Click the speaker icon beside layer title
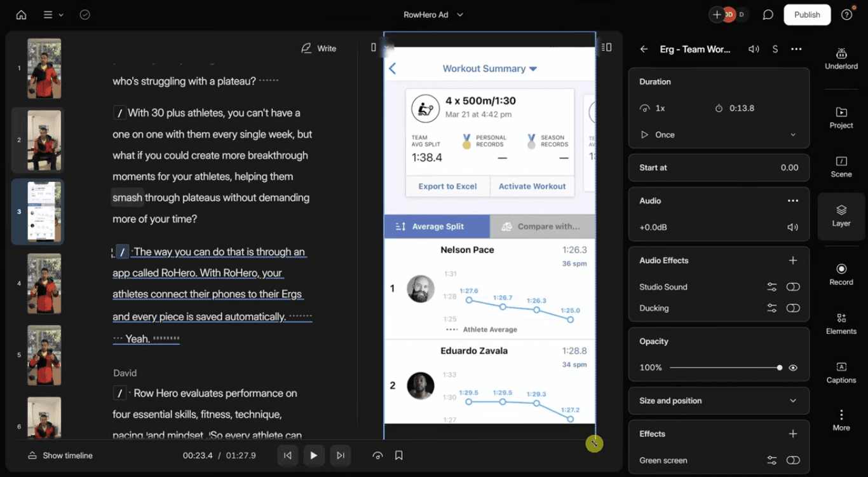The image size is (868, 477). click(754, 49)
